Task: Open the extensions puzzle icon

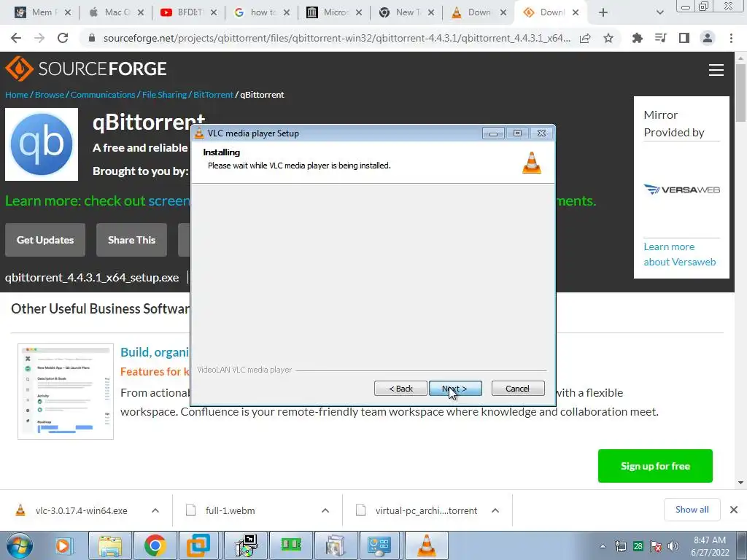Action: (638, 38)
